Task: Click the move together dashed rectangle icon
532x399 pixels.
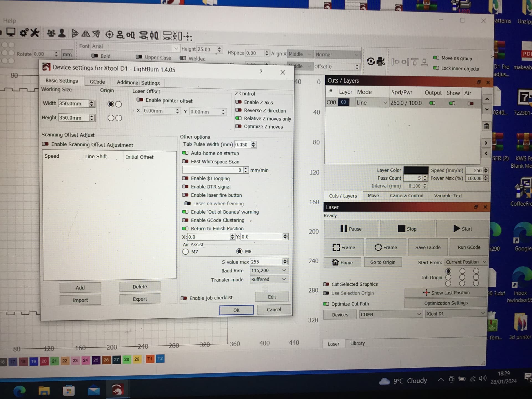Action: coord(167,35)
